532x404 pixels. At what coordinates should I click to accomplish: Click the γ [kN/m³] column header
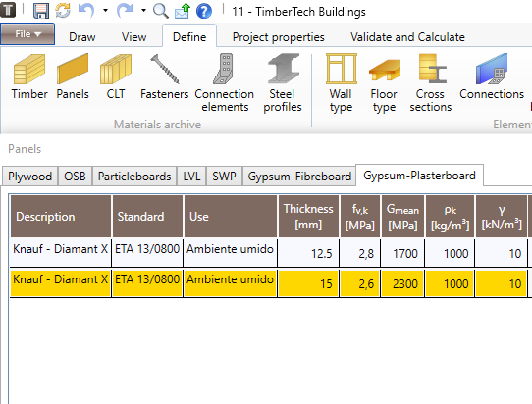point(502,217)
